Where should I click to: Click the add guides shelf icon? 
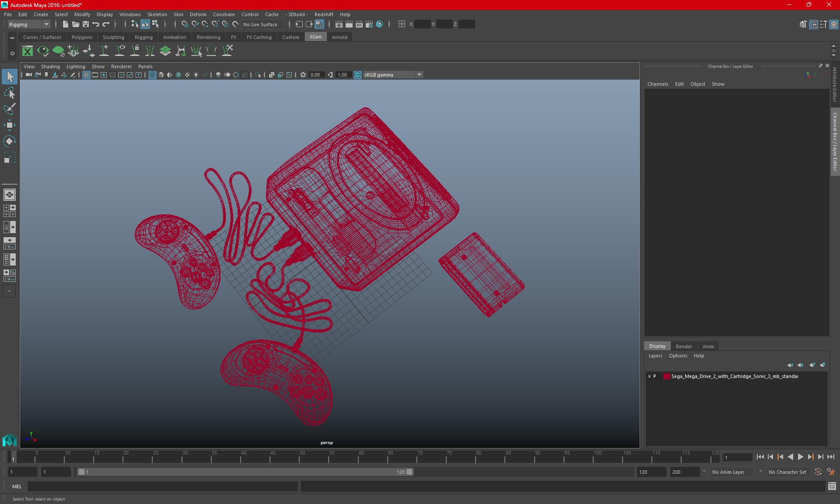pyautogui.click(x=105, y=51)
